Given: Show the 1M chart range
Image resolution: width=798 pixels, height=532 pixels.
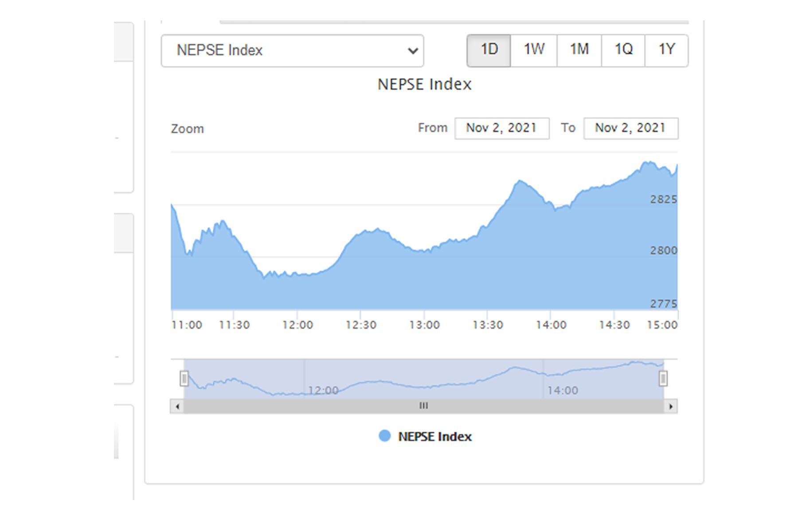Looking at the screenshot, I should click(579, 51).
